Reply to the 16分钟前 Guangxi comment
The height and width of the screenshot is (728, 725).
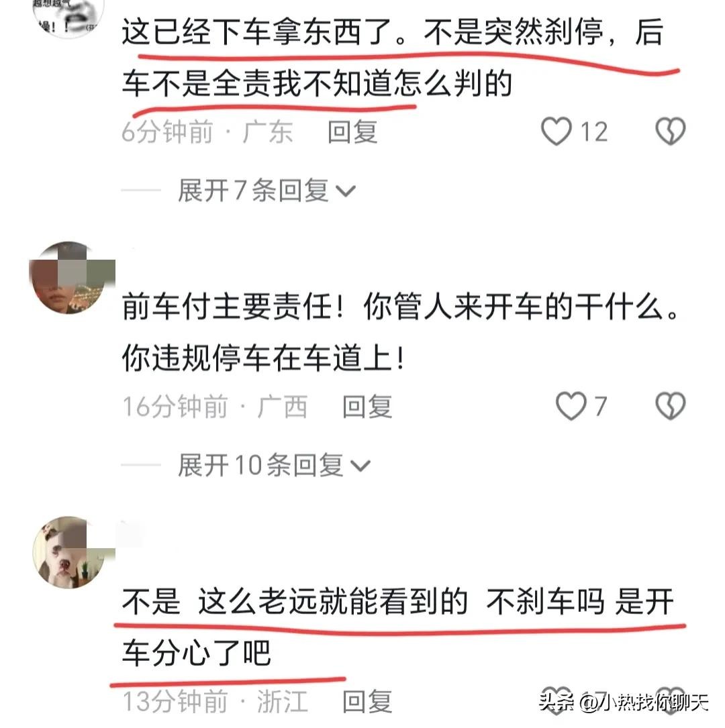(367, 406)
